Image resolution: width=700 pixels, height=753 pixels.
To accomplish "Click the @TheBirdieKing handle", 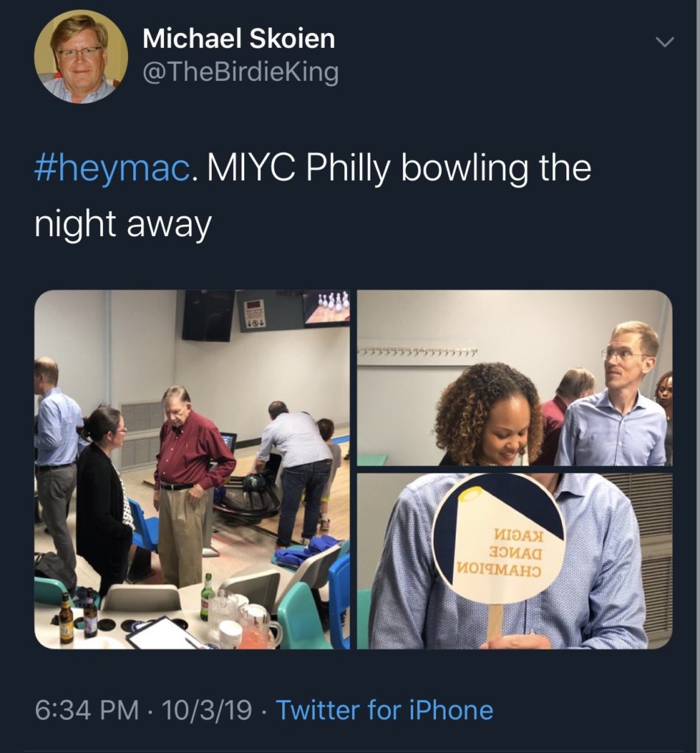I will 240,72.
